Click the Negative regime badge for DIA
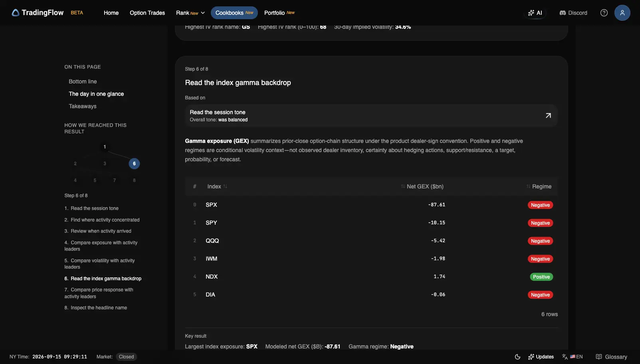 click(x=540, y=295)
